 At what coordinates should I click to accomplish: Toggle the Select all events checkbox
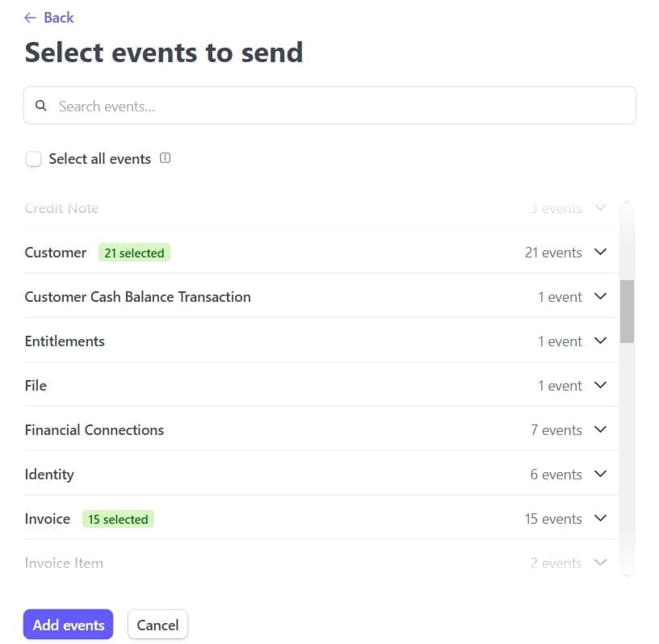tap(33, 159)
